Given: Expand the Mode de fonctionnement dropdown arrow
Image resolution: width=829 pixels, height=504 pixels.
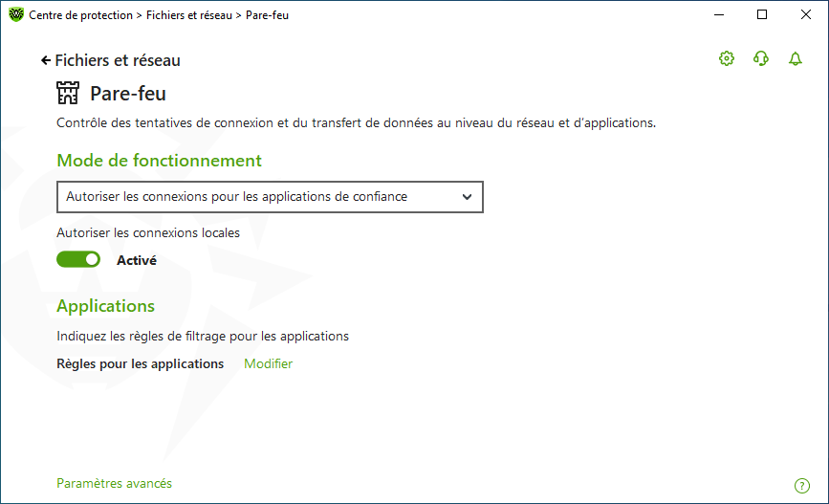Looking at the screenshot, I should tap(467, 197).
